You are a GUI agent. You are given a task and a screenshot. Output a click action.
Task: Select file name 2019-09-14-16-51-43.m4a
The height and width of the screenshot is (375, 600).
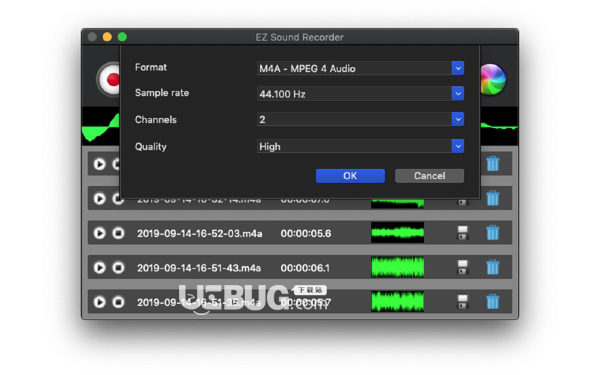[x=199, y=268]
